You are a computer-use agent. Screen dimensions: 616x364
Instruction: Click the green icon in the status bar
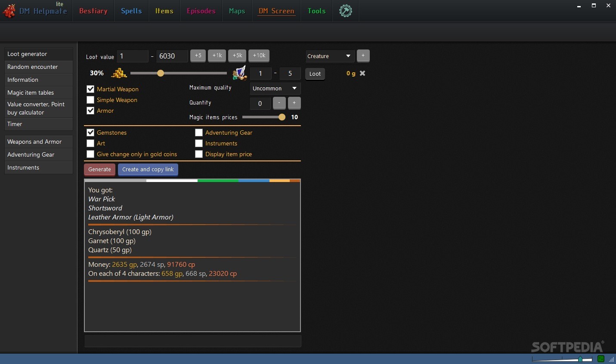click(601, 359)
